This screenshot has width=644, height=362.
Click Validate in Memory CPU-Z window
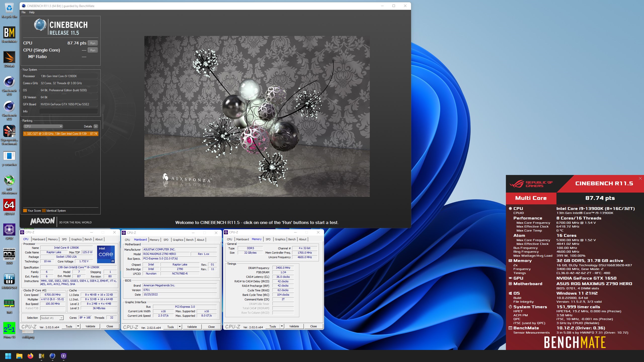click(x=294, y=326)
